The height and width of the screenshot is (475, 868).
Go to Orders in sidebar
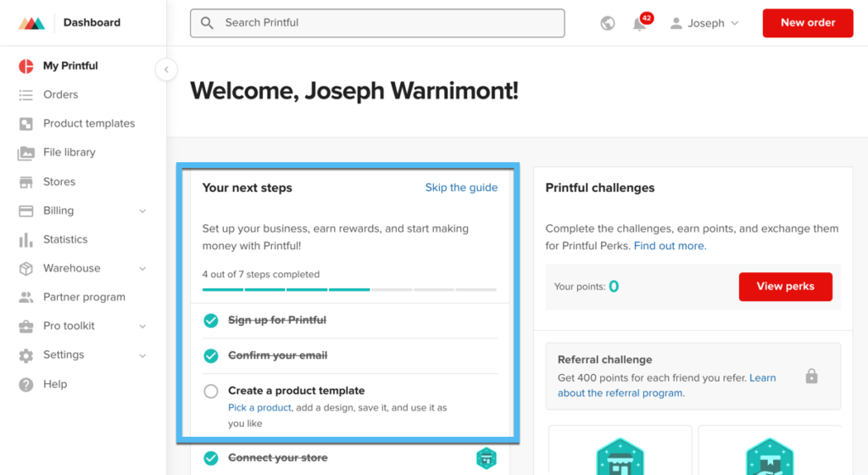click(60, 95)
